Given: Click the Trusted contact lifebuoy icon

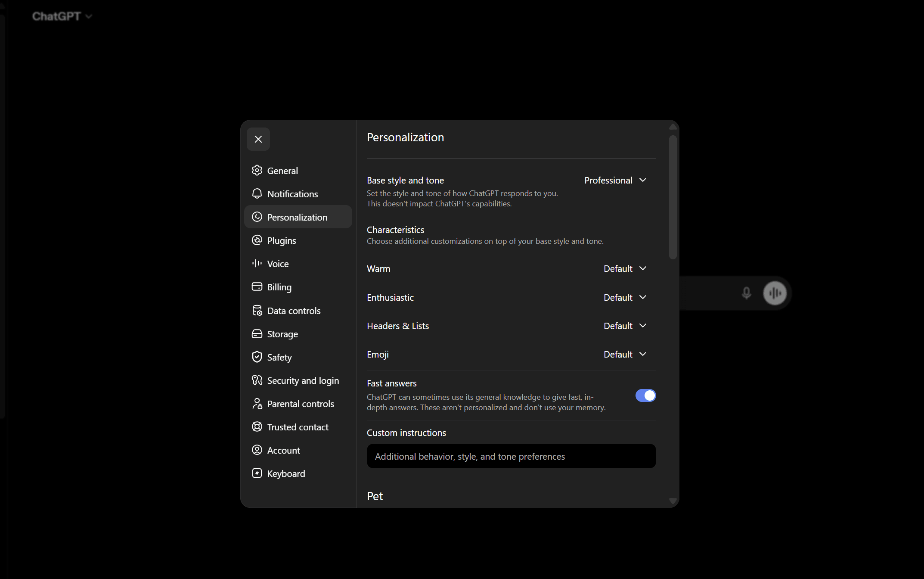Looking at the screenshot, I should pos(257,427).
